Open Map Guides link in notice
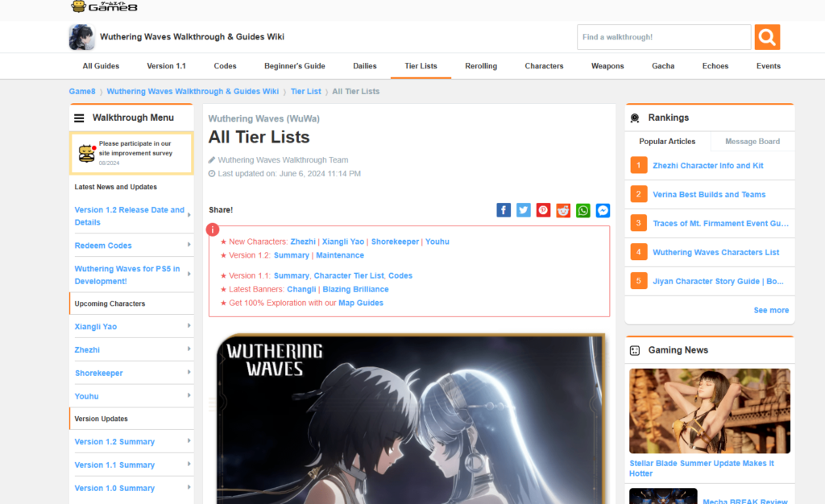 (x=361, y=303)
